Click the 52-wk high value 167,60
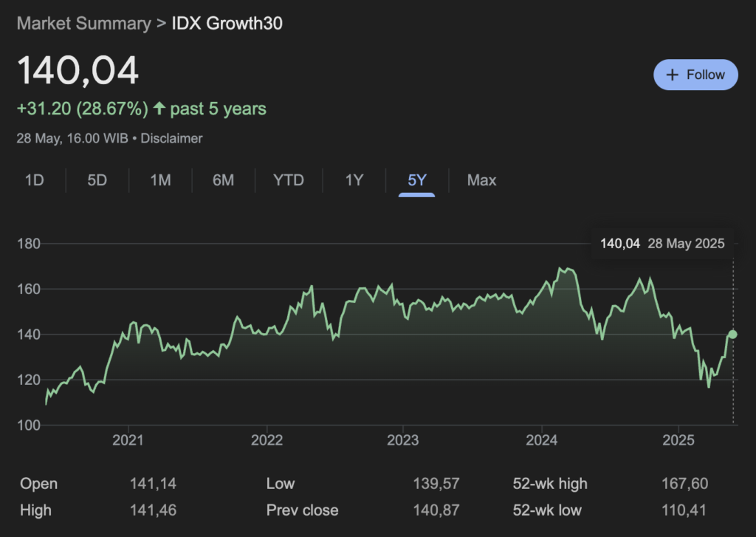756x537 pixels. click(684, 483)
